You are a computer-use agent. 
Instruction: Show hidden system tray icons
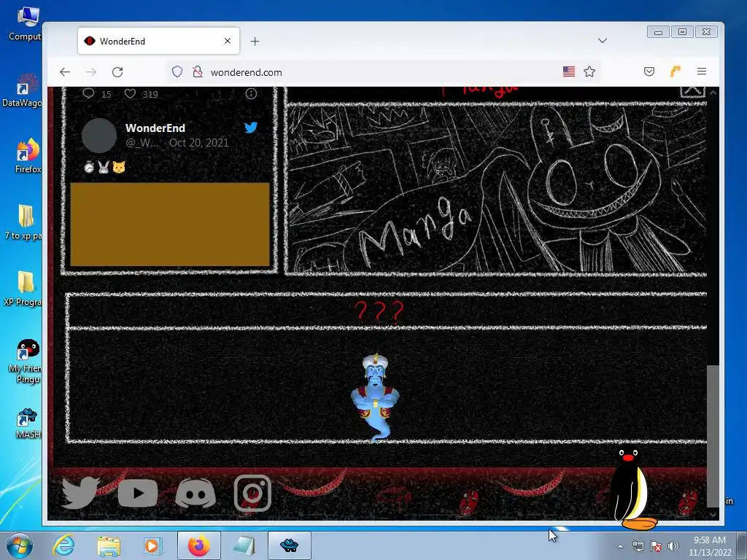[620, 546]
